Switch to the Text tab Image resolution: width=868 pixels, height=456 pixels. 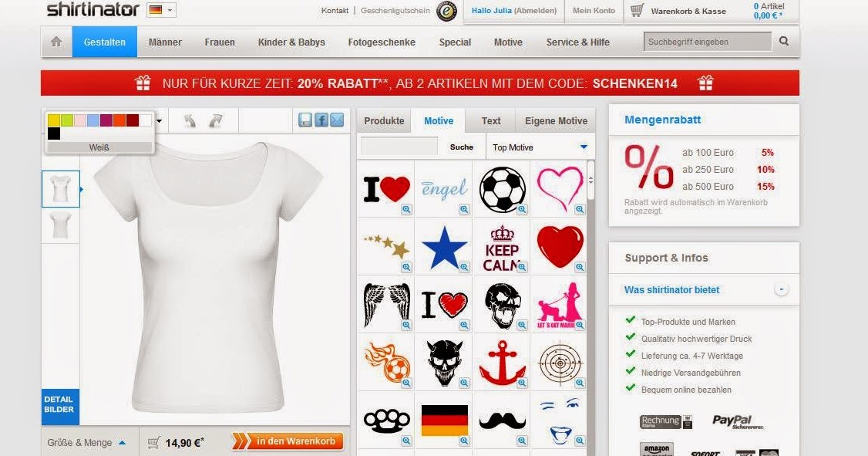coord(491,121)
